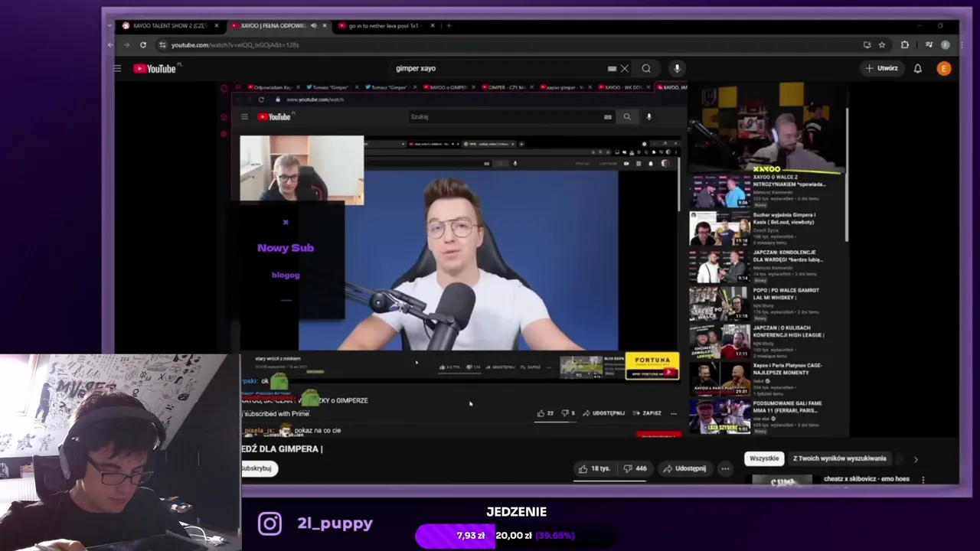Bookmark this page with the star icon
Viewport: 980px width, 551px height.
[x=882, y=44]
